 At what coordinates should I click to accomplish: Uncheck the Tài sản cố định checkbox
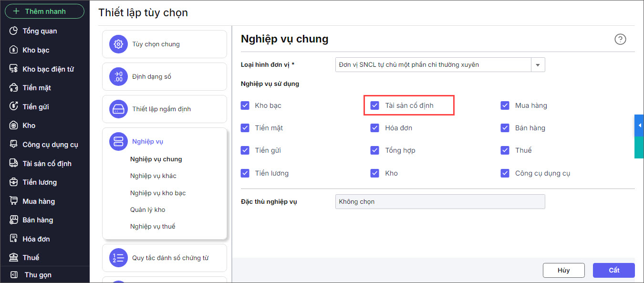[x=375, y=105]
